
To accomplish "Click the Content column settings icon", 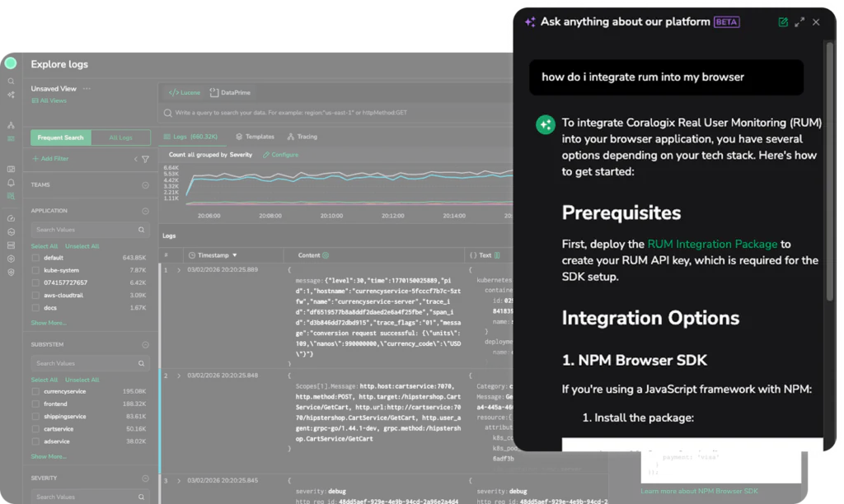I will click(x=326, y=255).
